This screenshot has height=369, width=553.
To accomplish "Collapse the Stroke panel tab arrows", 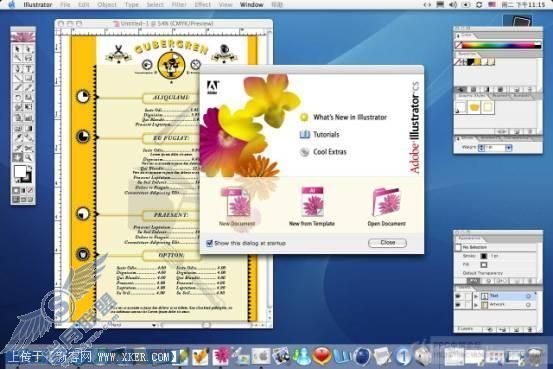I will [458, 139].
